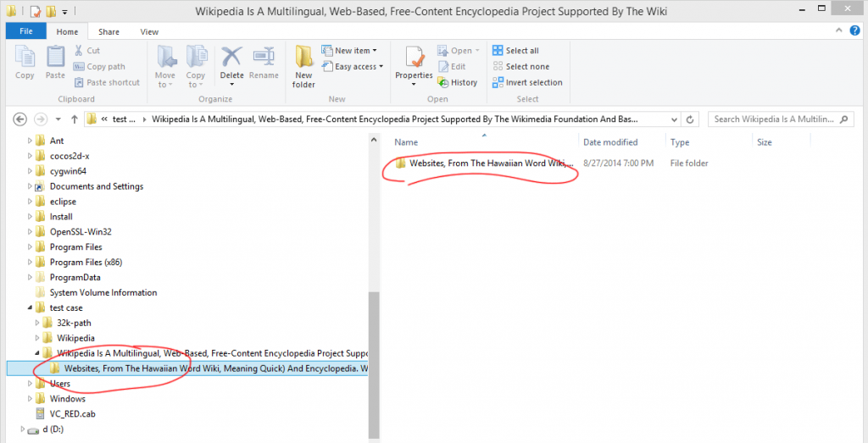The width and height of the screenshot is (868, 443).
Task: Click test ... breadcrumb in address bar
Action: [x=124, y=119]
